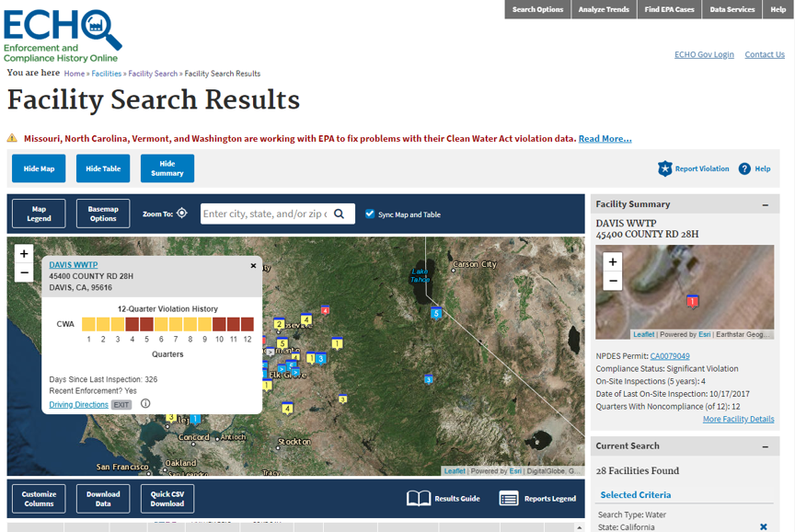Screen dimensions: 795x532
Task: Click the blue marker 5 near Lake Tahoe
Action: 436,313
